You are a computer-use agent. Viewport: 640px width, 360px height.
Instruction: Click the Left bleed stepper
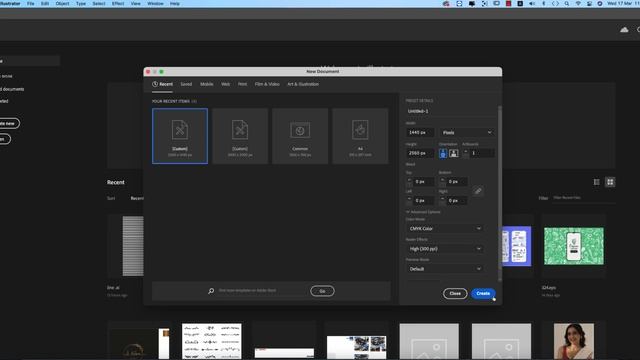pos(409,200)
